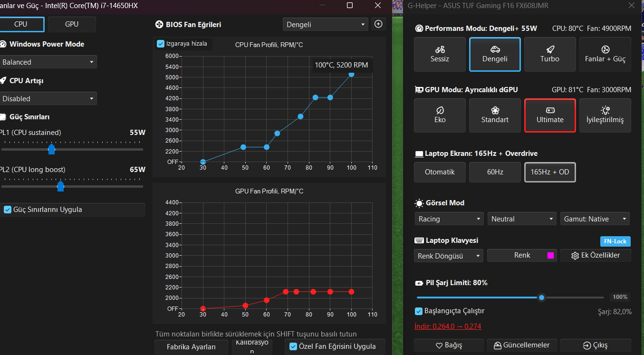Select the Sessiz performance mode
This screenshot has width=644, height=355.
[440, 54]
